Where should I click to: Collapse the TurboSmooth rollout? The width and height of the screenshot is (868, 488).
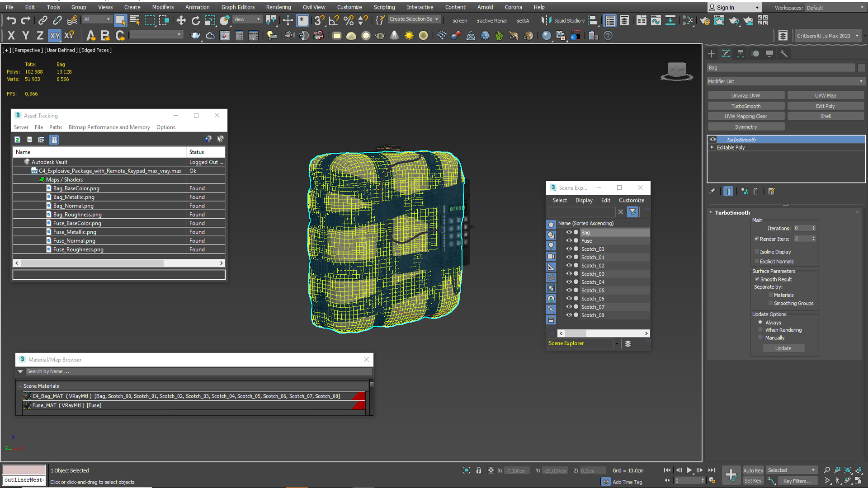[711, 212]
